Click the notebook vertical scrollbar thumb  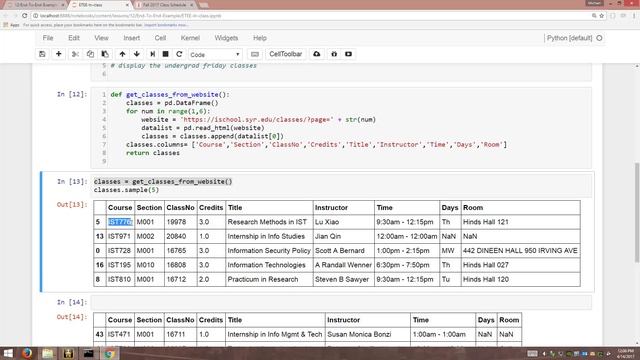[637, 212]
